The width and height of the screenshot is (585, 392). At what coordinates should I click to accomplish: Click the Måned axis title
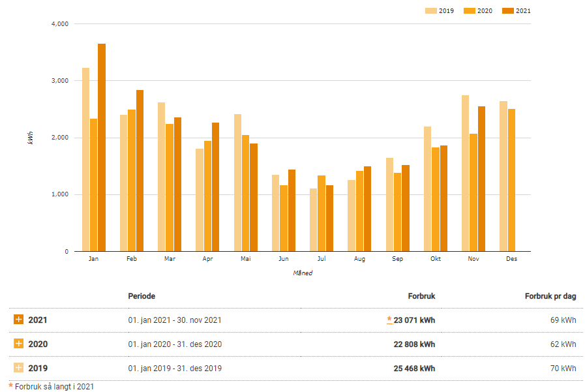click(x=303, y=273)
